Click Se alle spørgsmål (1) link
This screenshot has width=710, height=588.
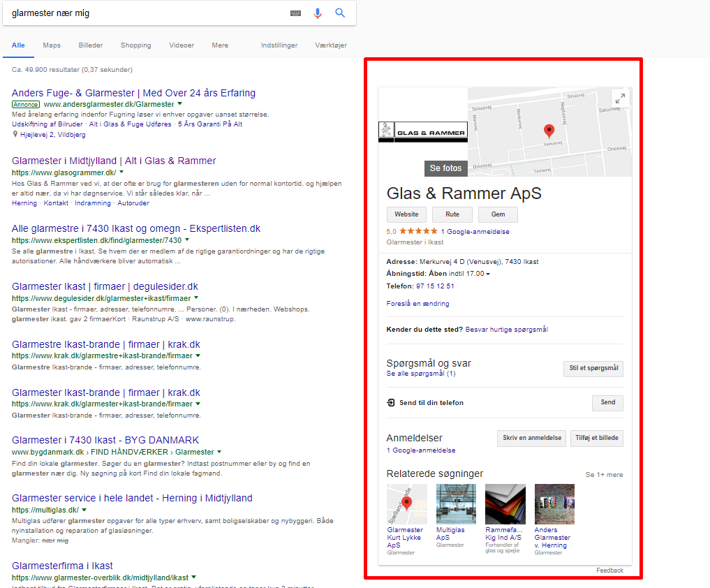(x=421, y=374)
